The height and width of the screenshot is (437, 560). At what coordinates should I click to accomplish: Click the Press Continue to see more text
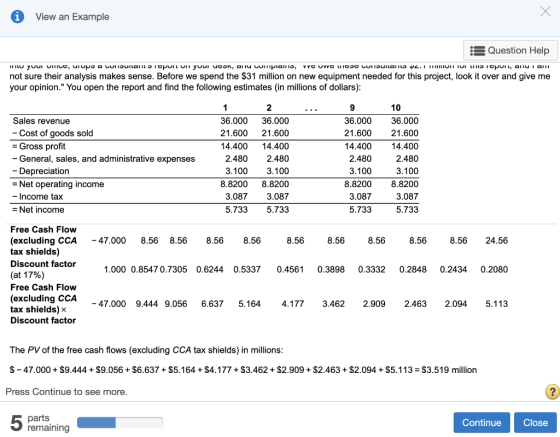66,392
